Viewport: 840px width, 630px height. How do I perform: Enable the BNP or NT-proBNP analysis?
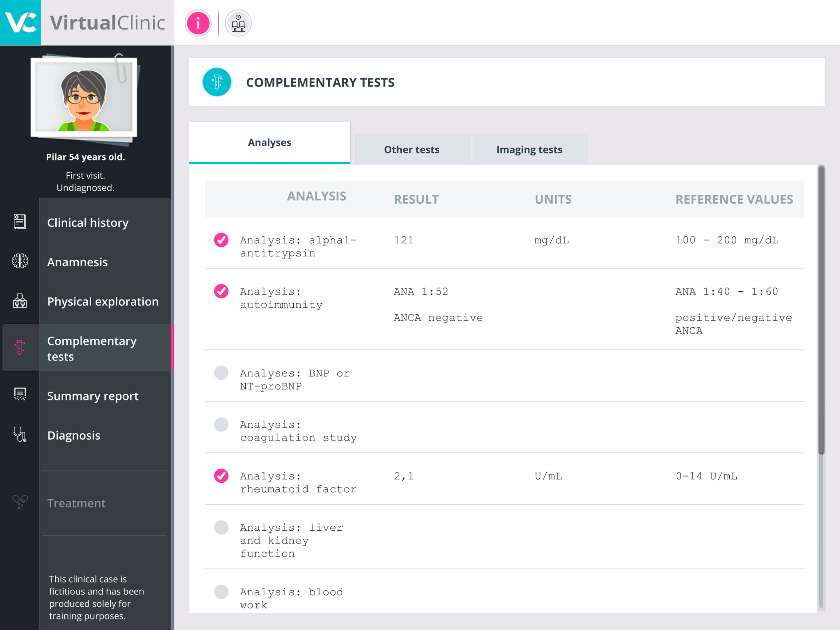(x=221, y=373)
